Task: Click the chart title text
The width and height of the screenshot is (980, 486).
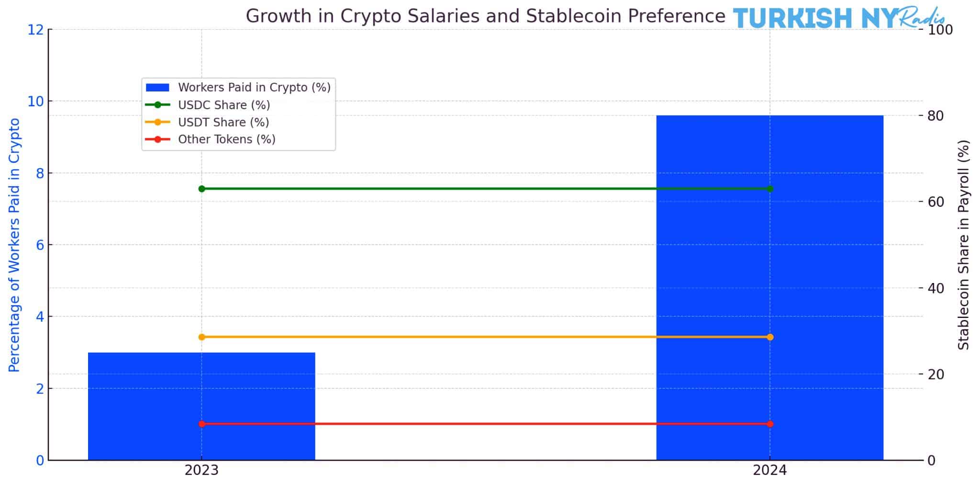Action: click(485, 16)
